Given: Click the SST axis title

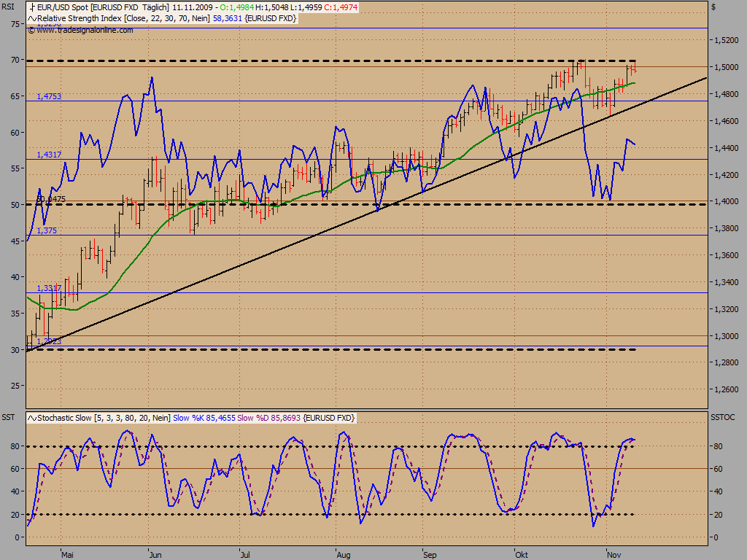Looking at the screenshot, I should pyautogui.click(x=8, y=418).
